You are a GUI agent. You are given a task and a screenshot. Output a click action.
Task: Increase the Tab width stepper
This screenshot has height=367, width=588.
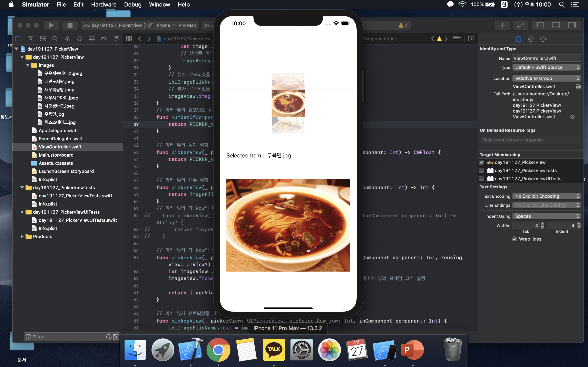542,224
